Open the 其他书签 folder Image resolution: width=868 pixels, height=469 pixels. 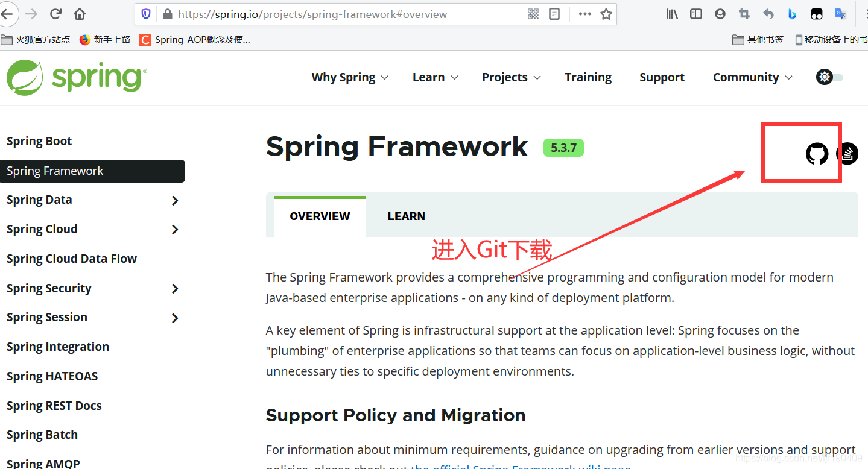click(x=758, y=40)
